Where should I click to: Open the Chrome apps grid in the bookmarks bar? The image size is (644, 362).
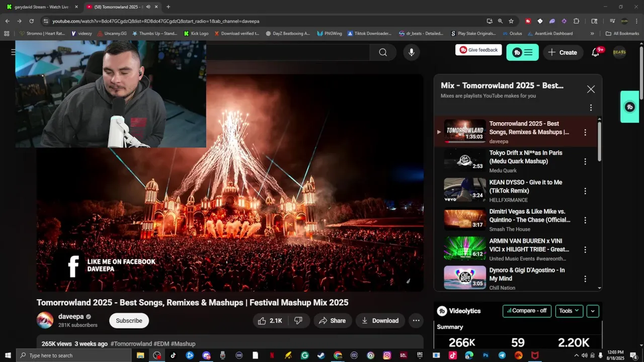click(7, 34)
